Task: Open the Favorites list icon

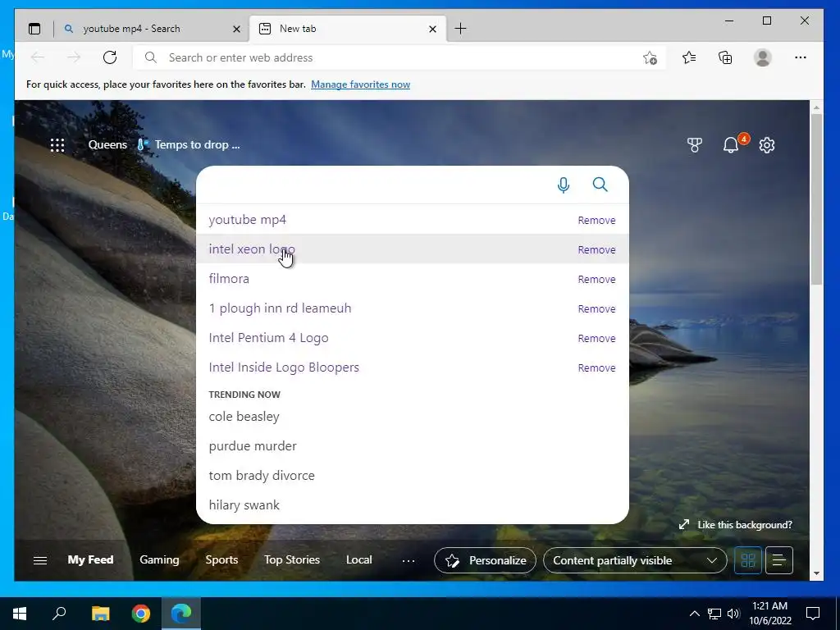Action: point(689,57)
